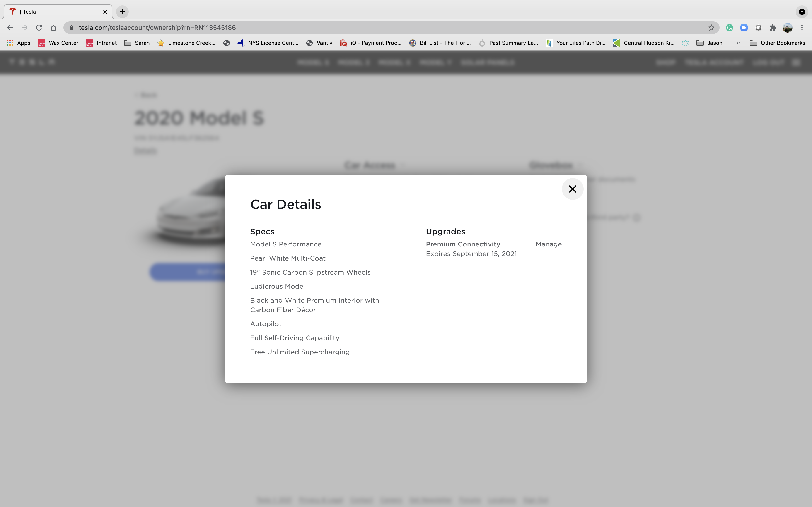Open the Apps bookmark shortcut
The image size is (812, 507).
tap(19, 43)
